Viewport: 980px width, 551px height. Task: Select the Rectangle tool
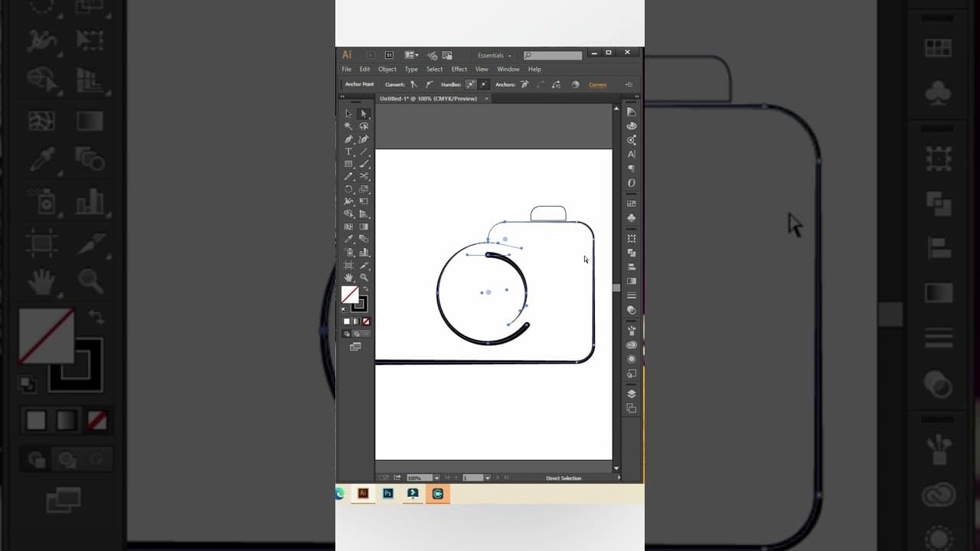348,164
